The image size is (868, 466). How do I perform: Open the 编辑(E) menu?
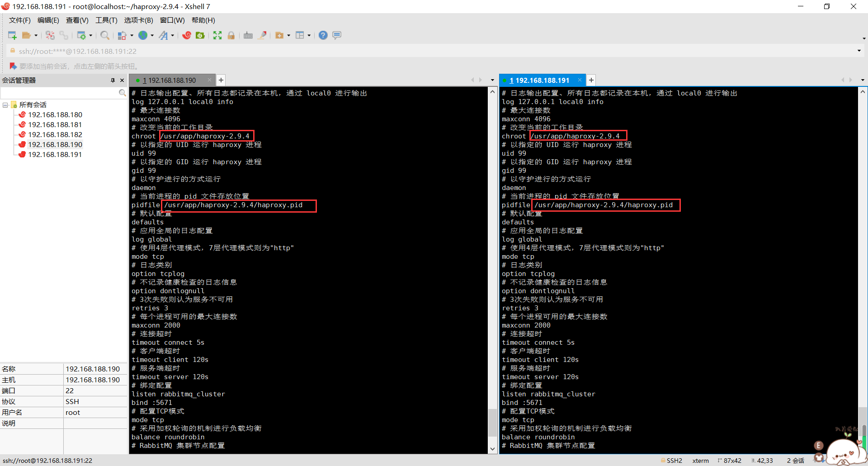[48, 20]
